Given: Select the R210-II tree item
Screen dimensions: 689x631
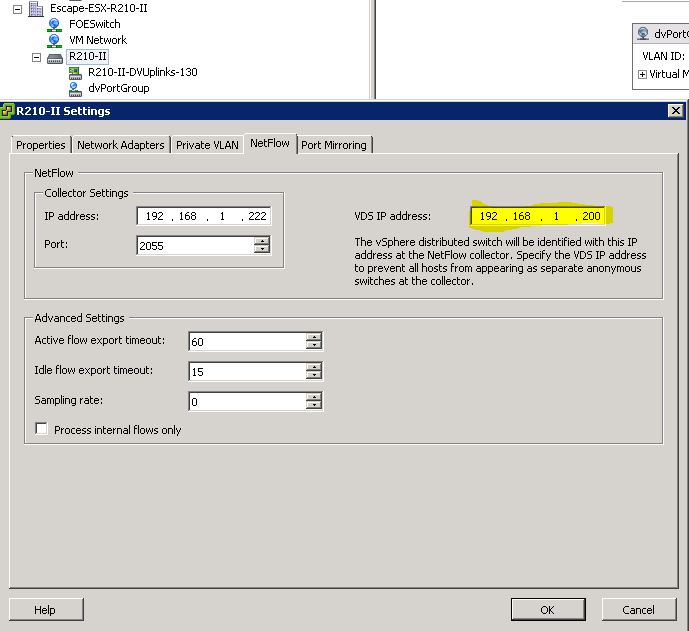Looking at the screenshot, I should 87,56.
